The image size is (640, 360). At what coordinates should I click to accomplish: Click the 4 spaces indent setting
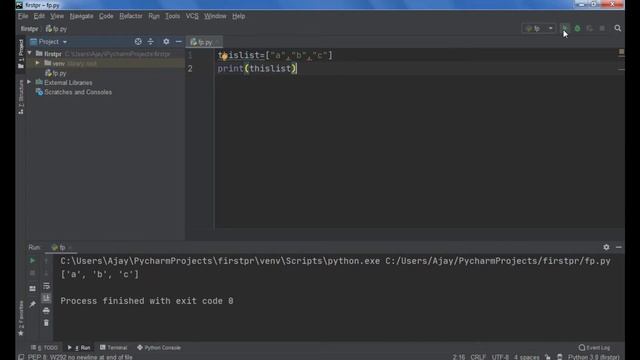[x=527, y=357]
